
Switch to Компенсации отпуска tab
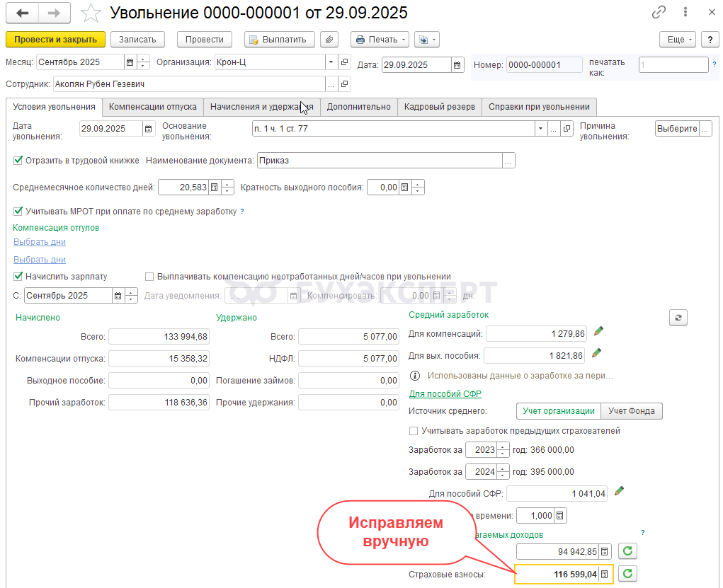coord(152,107)
